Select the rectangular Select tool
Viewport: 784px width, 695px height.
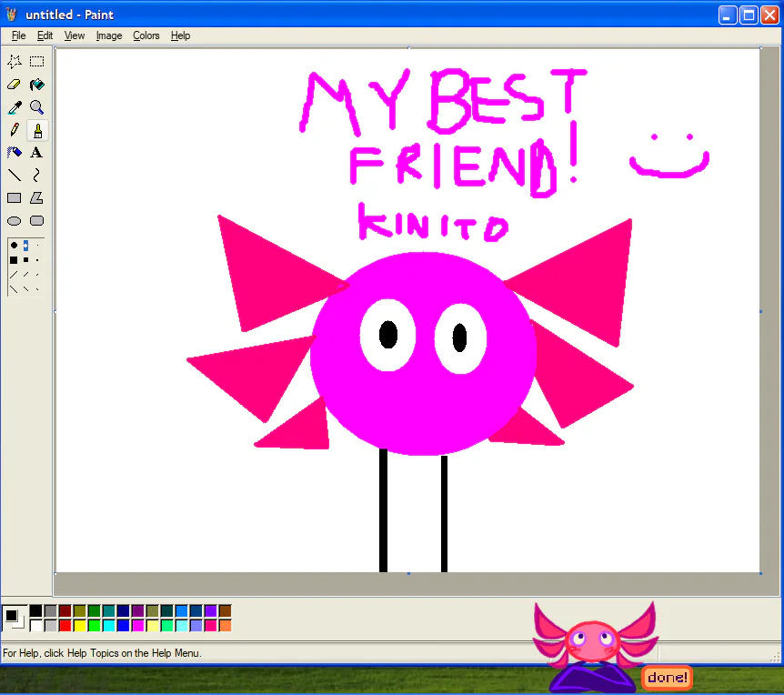[x=37, y=62]
